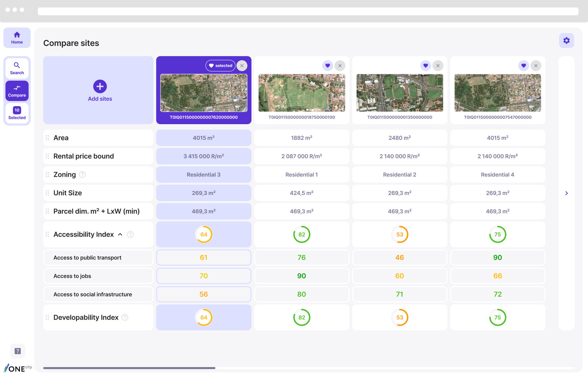This screenshot has height=380, width=588.
Task: Open the Accessibility Index info icon
Action: 130,234
